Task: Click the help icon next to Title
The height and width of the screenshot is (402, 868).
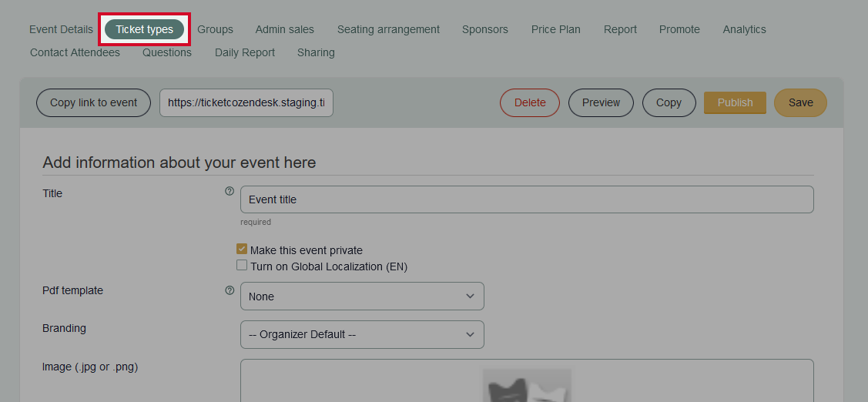Action: 230,192
